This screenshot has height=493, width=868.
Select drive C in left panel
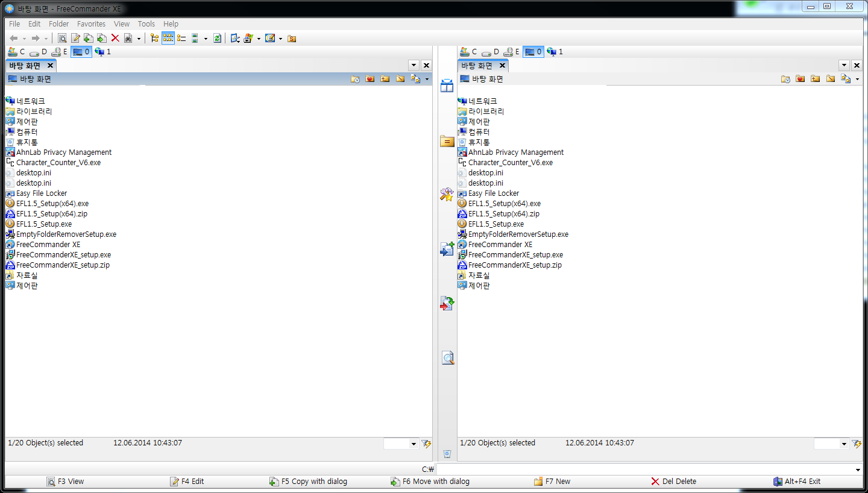[16, 52]
